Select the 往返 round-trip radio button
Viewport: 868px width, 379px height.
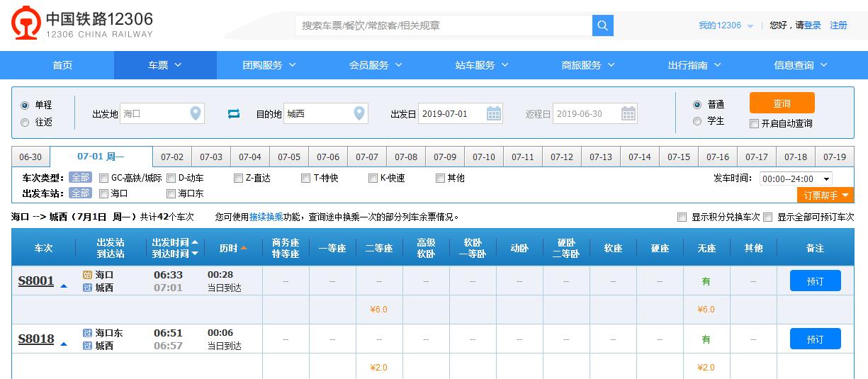tap(26, 122)
